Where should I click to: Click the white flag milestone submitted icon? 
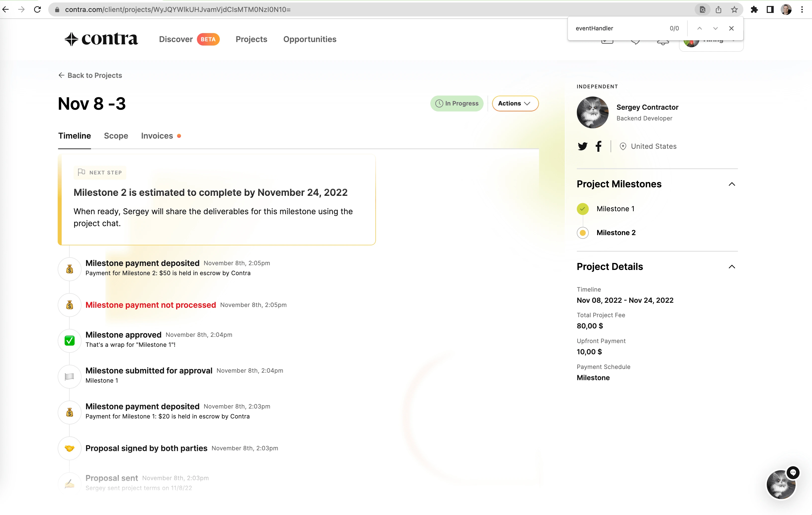[69, 377]
